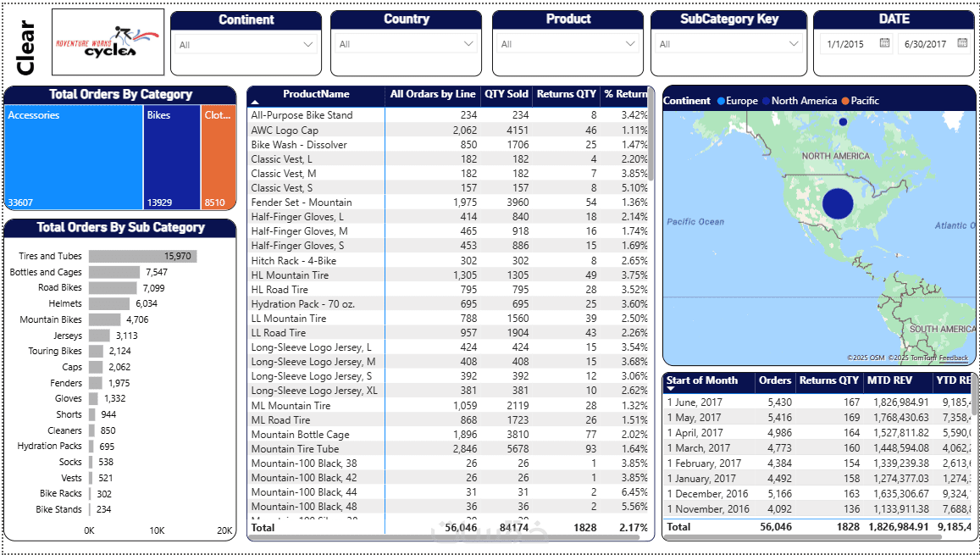Select the '1 December, 2016' month row
Image resolution: width=980 pixels, height=555 pixels.
(x=817, y=493)
